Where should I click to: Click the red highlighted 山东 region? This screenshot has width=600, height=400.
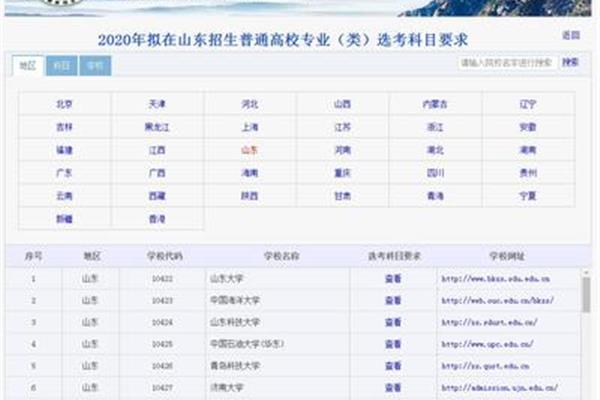pyautogui.click(x=250, y=150)
